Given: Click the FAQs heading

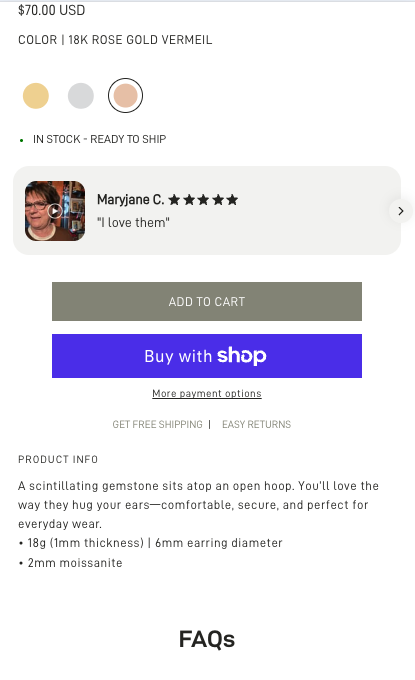Looking at the screenshot, I should click(x=207, y=639).
